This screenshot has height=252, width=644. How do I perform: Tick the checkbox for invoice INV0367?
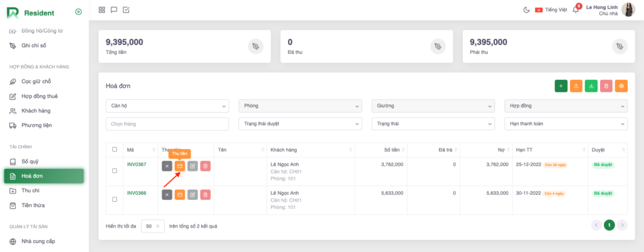pyautogui.click(x=114, y=170)
